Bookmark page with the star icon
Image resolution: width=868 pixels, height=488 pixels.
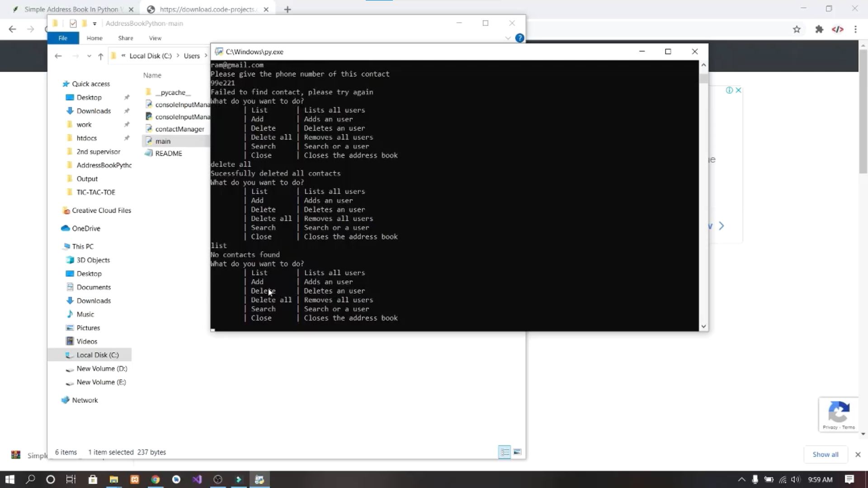point(797,29)
